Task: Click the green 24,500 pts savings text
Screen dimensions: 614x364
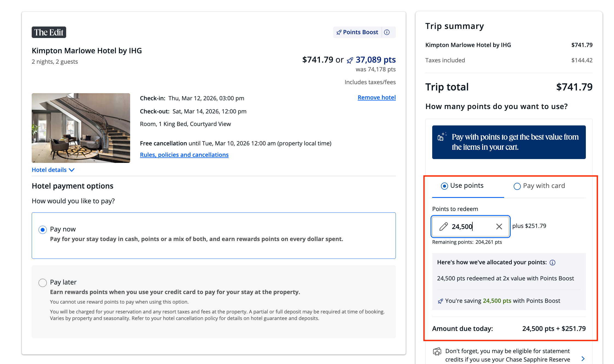Action: pyautogui.click(x=497, y=301)
